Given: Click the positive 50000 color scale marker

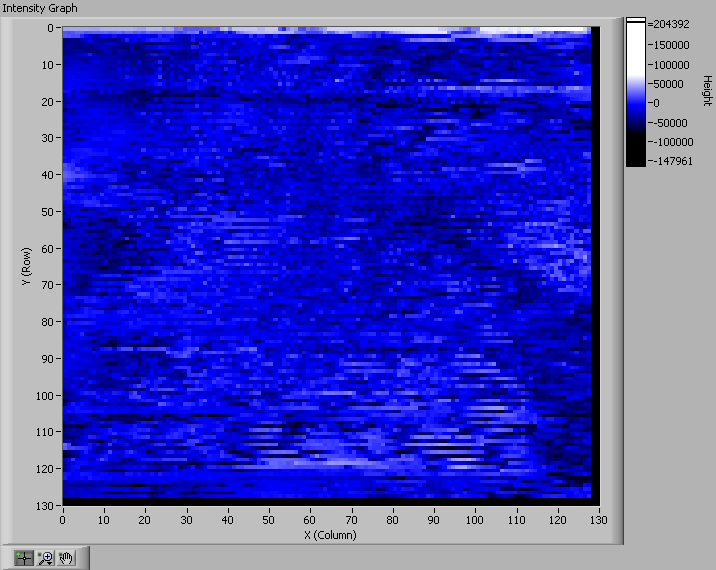Looking at the screenshot, I should coord(669,84).
